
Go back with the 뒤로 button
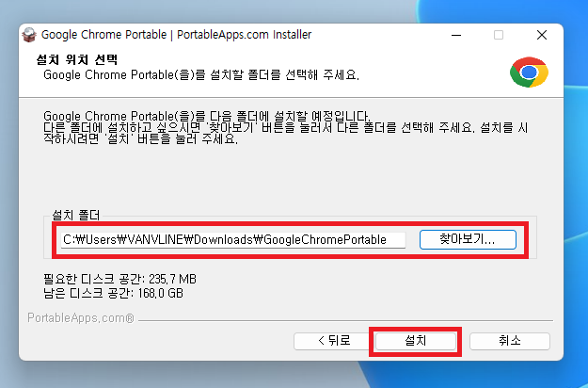point(333,341)
